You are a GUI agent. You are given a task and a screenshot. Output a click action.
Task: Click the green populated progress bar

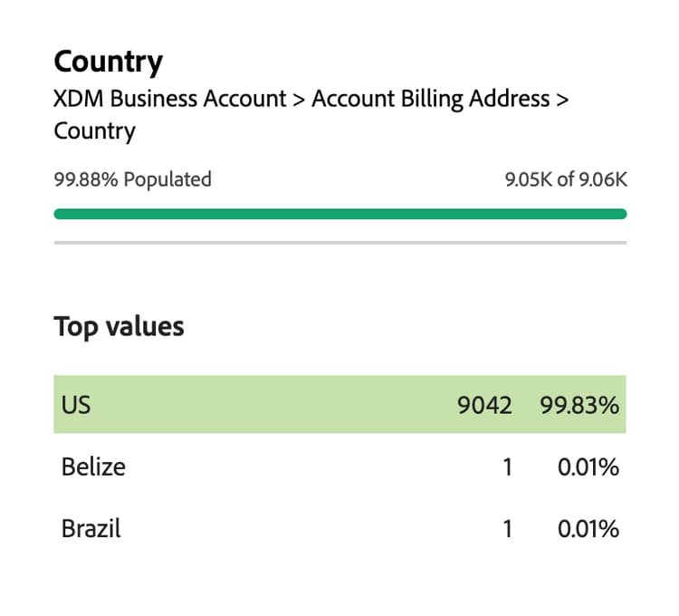click(339, 214)
